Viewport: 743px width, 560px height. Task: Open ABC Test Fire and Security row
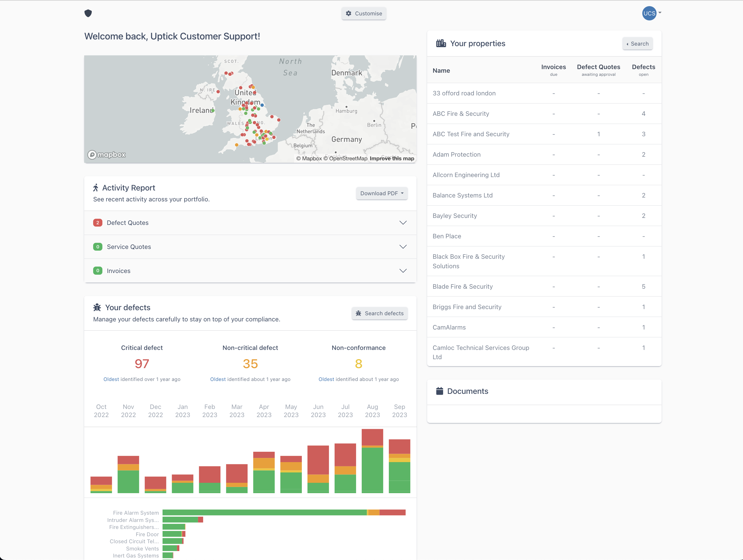(544, 134)
